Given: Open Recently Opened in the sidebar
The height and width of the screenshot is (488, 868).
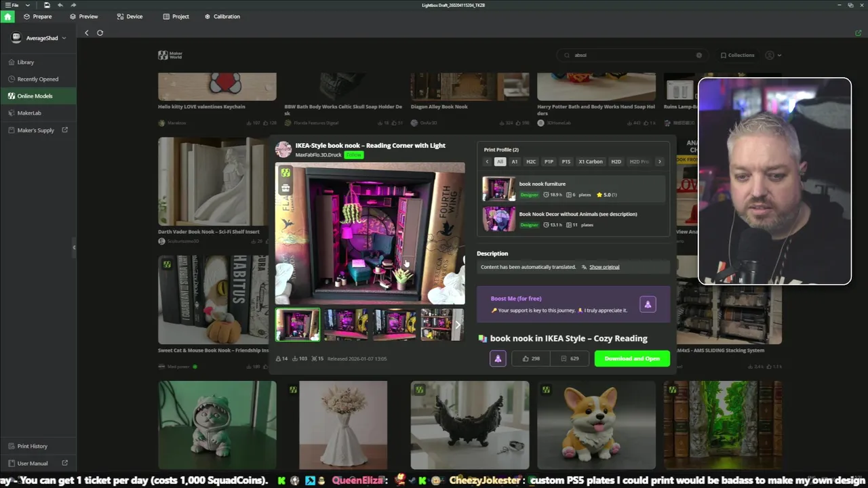Looking at the screenshot, I should [38, 79].
